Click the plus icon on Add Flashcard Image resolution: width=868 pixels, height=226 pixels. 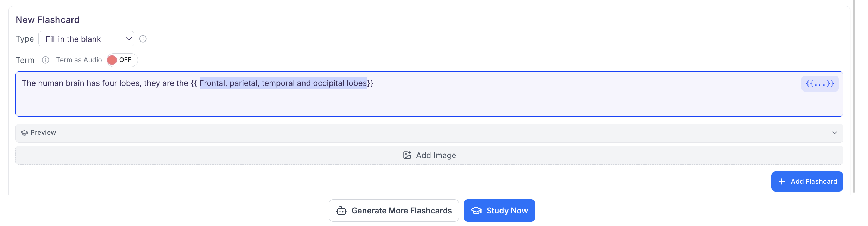(x=782, y=181)
